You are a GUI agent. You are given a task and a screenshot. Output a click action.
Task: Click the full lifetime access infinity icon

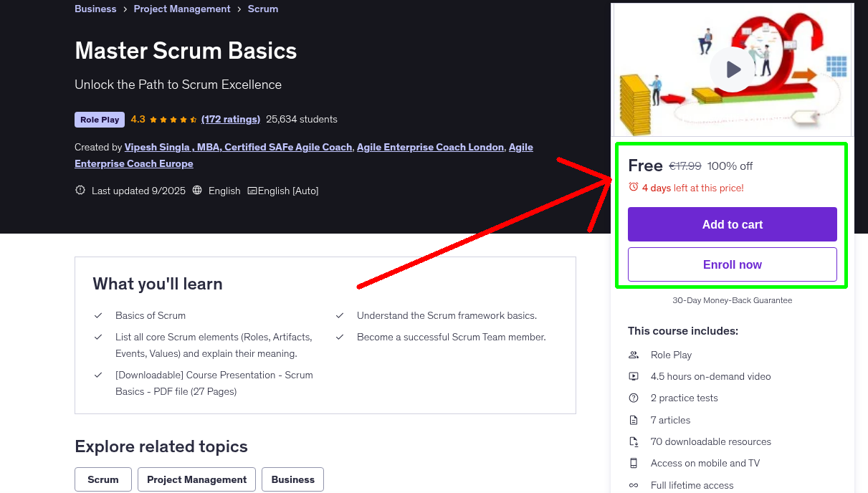634,485
